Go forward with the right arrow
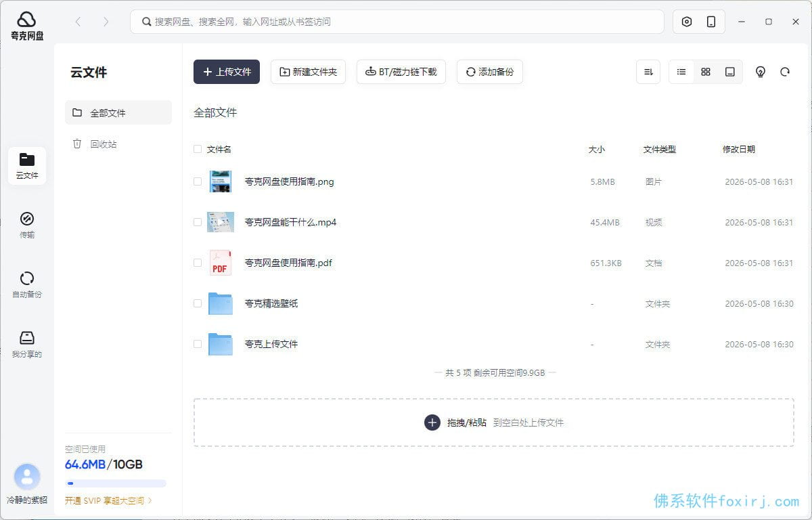The image size is (812, 520). 106,22
